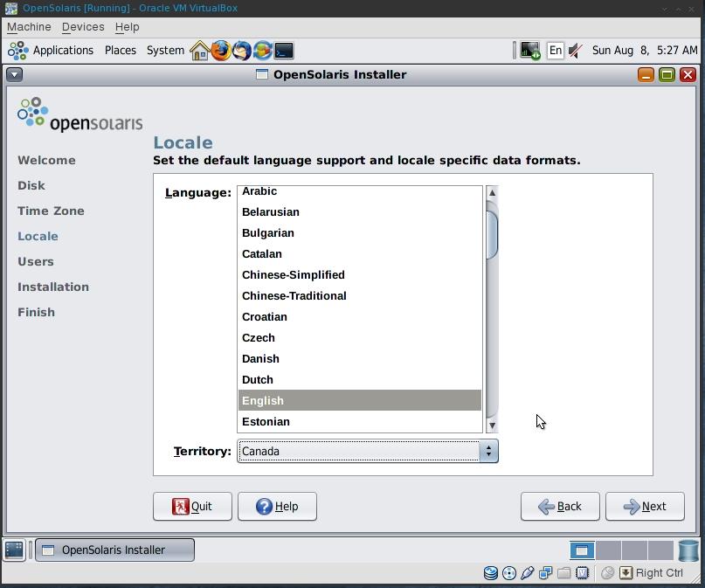Viewport: 705px width, 588px height.
Task: Open the VirtualBox Devices menu
Action: pyautogui.click(x=83, y=27)
